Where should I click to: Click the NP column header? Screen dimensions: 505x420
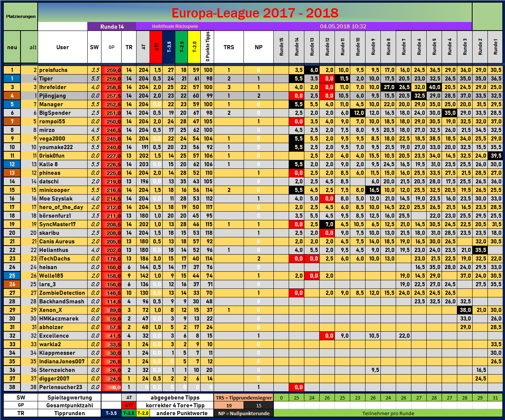coord(258,47)
